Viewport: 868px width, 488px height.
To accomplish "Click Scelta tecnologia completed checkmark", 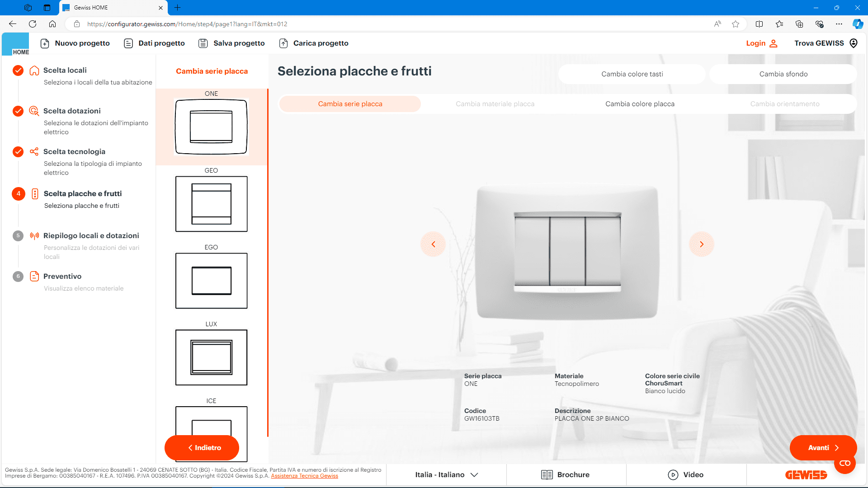I will pos(18,152).
